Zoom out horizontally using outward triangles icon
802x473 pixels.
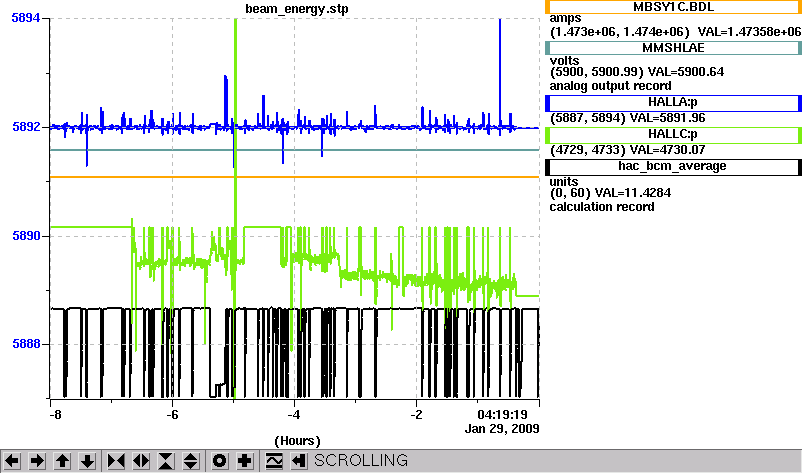point(141,461)
